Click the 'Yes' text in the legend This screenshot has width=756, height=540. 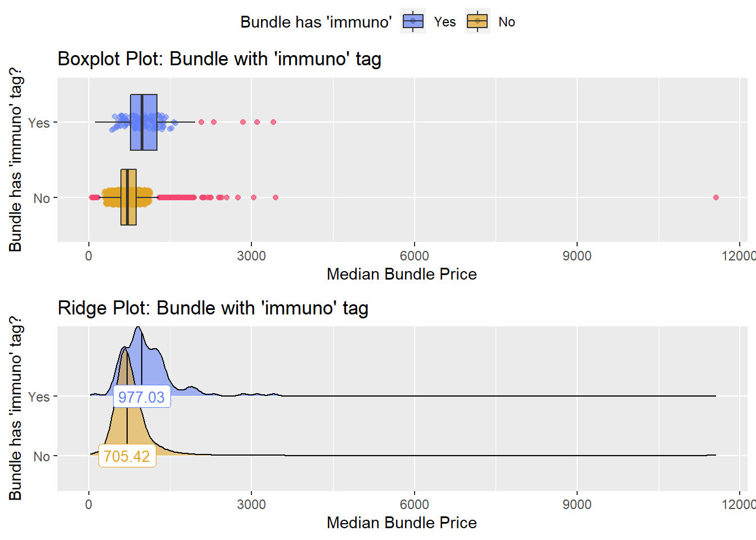[445, 22]
